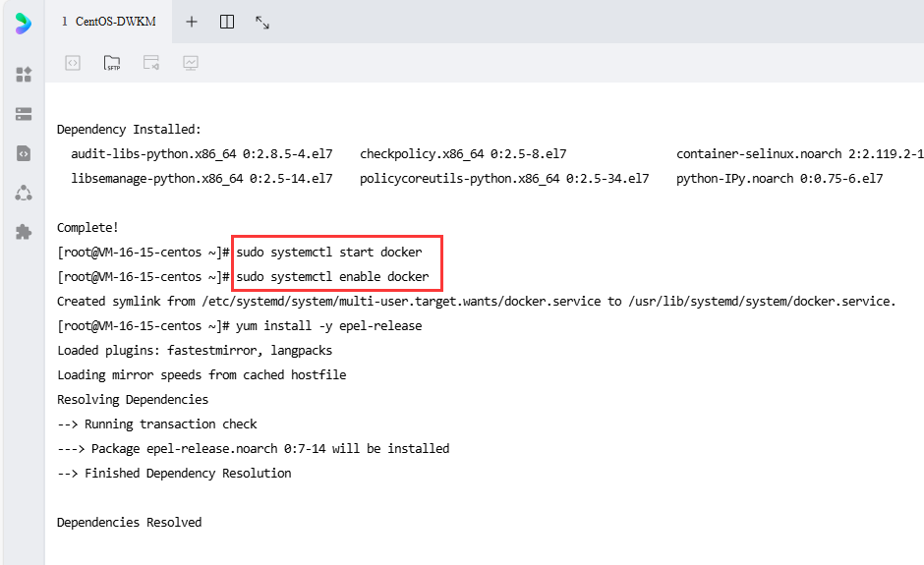Image resolution: width=924 pixels, height=565 pixels.
Task: Open the system monitor chart icon
Action: click(x=191, y=63)
